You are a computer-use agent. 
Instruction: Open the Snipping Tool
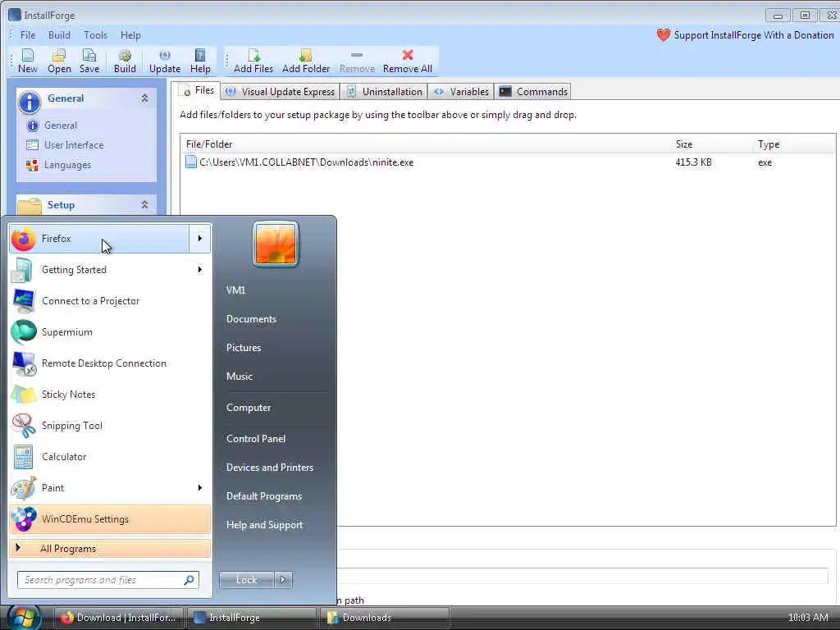pyautogui.click(x=110, y=426)
